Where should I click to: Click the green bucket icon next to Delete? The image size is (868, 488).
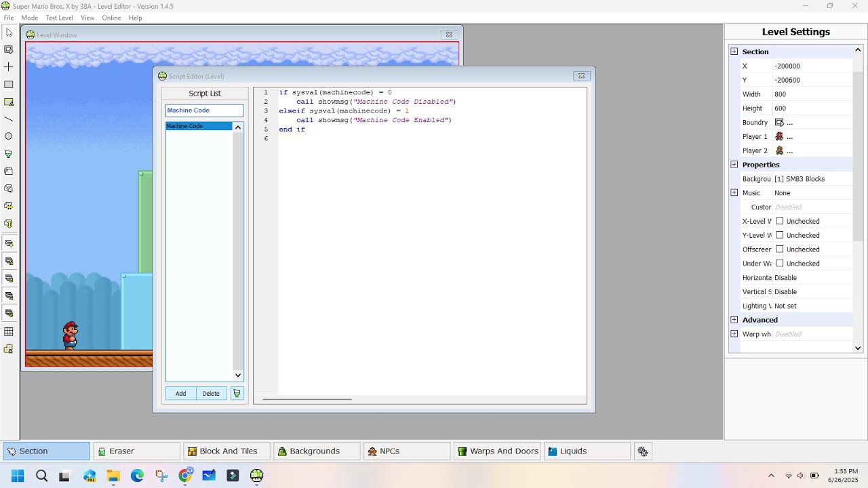[x=237, y=393]
